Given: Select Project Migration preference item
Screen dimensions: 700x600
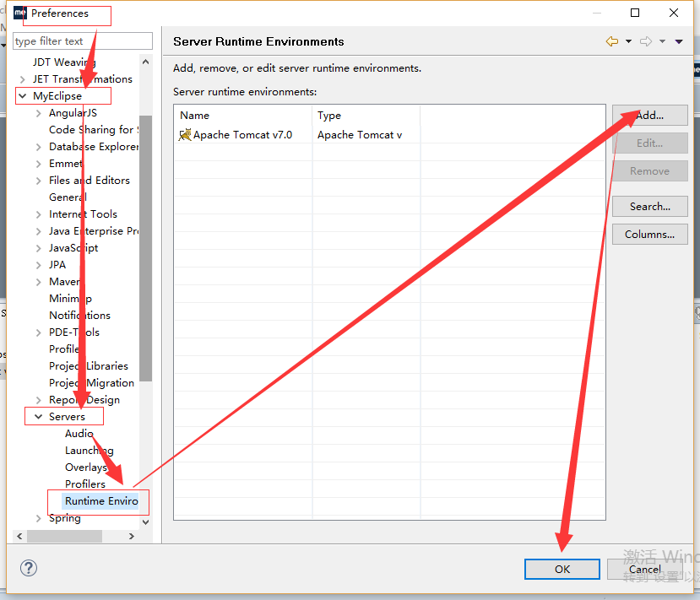Looking at the screenshot, I should point(91,383).
